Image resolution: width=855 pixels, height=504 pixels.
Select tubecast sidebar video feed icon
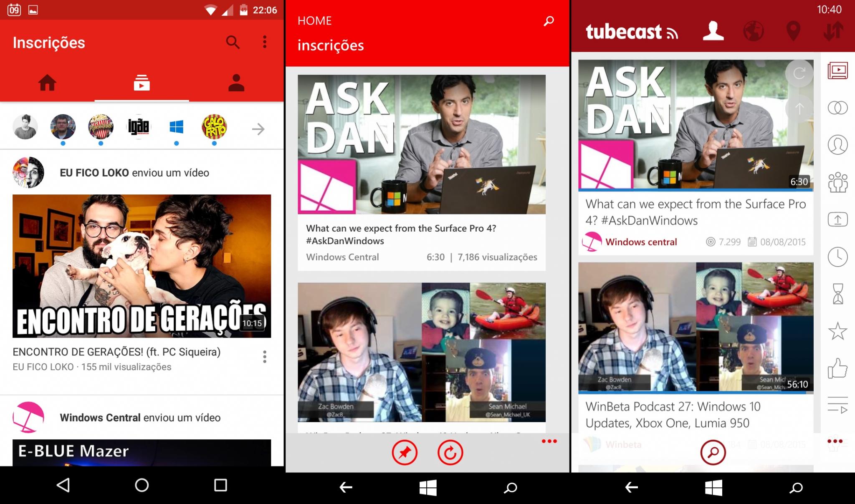837,71
